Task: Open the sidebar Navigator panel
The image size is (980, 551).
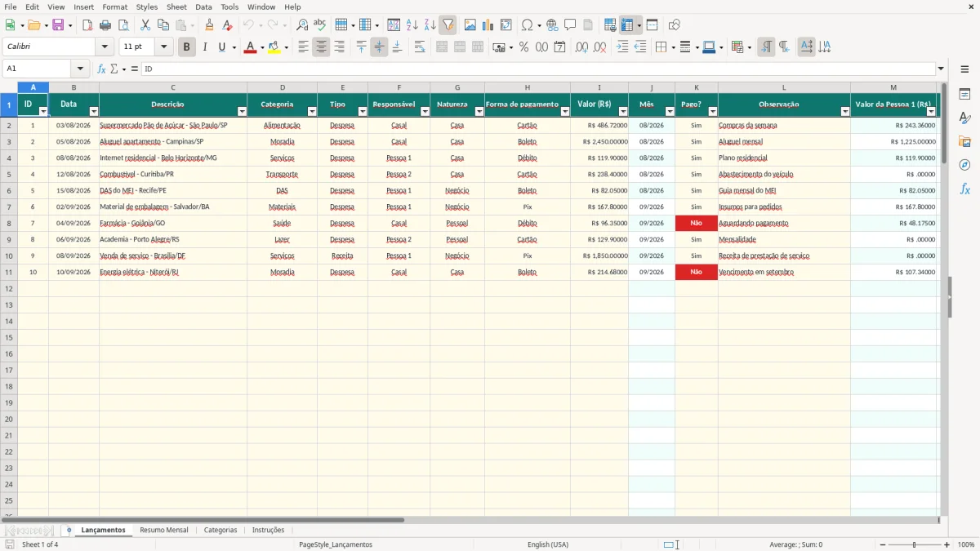Action: pyautogui.click(x=964, y=166)
